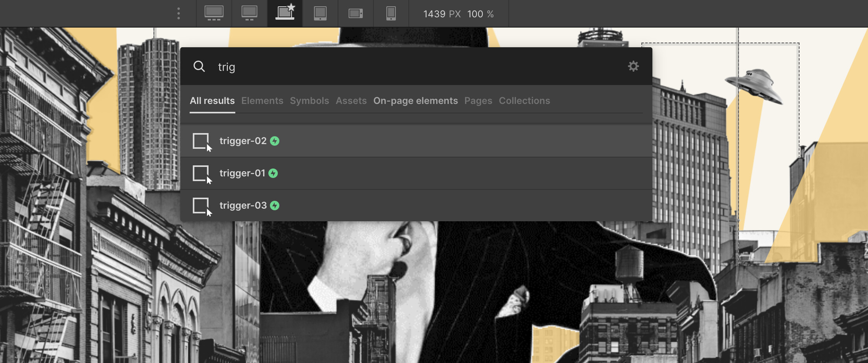Select the trigger-02 result
868x363 pixels.
(416, 141)
